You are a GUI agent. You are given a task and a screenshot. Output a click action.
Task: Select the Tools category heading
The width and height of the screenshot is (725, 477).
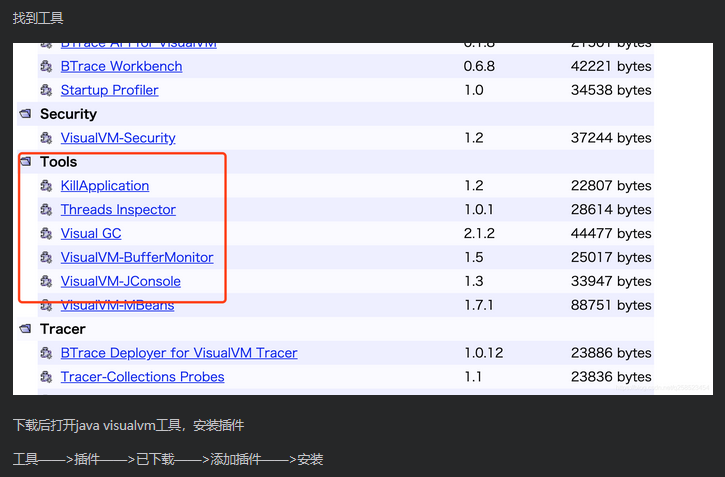click(58, 162)
